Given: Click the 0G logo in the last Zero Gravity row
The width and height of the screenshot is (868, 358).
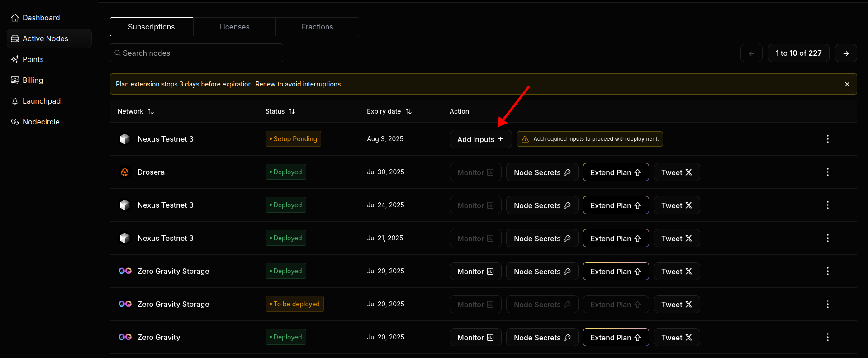Looking at the screenshot, I should coord(125,337).
